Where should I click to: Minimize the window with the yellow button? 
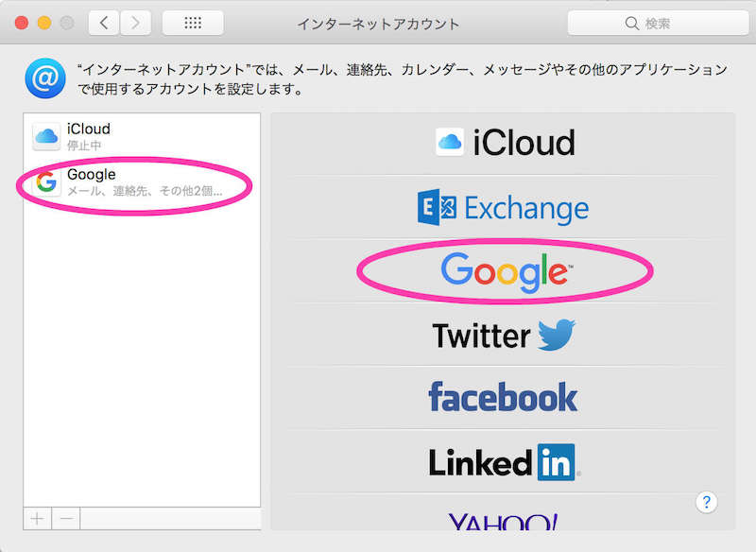(44, 23)
